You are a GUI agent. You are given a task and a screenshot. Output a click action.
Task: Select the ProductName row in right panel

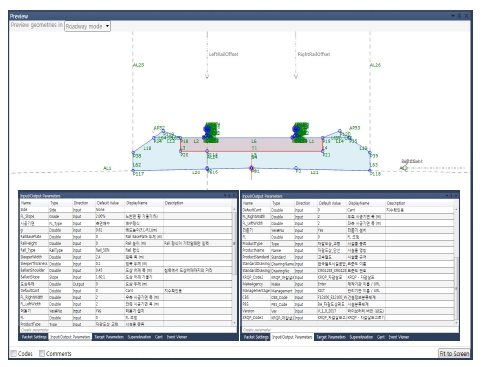(348, 250)
